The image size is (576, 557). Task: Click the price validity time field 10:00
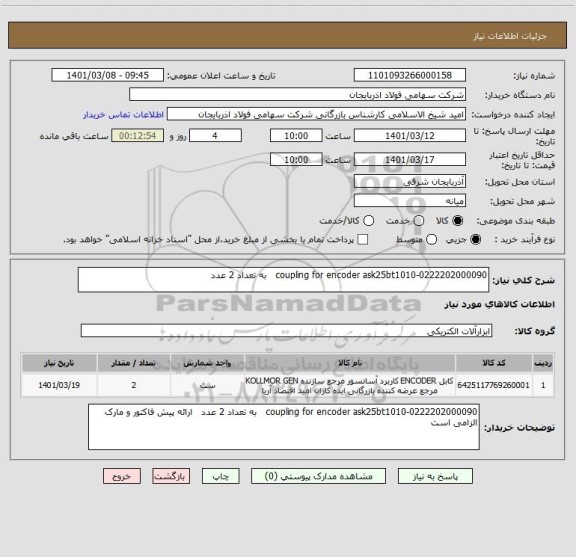pos(296,159)
